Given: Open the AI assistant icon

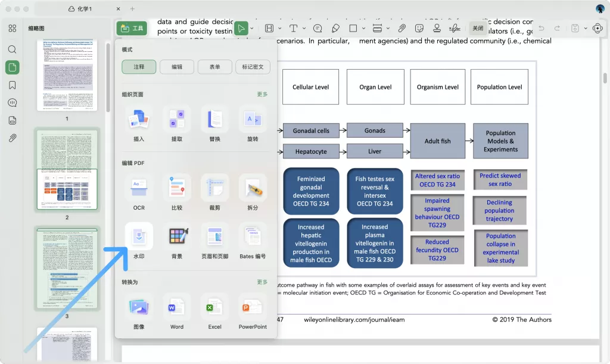Looking at the screenshot, I should pyautogui.click(x=597, y=28).
